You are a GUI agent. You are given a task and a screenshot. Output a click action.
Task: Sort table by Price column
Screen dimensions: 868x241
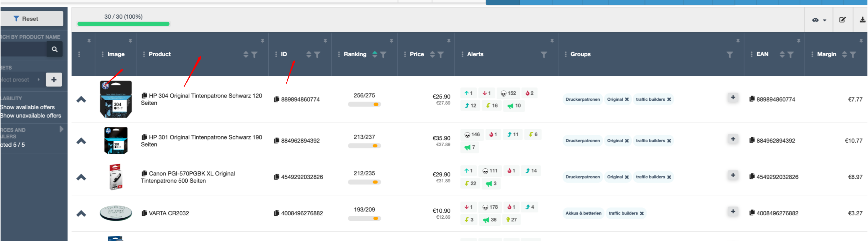[432, 54]
